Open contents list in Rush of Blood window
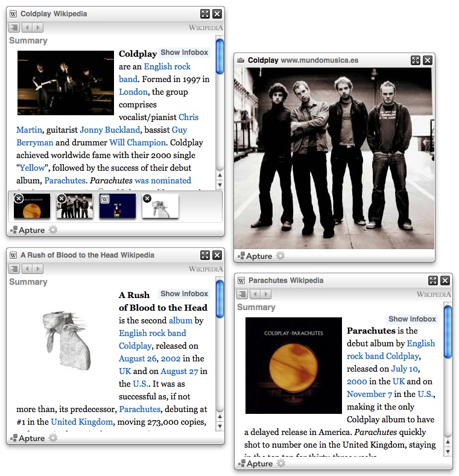Screen dimensions: 459x476 (x=14, y=269)
